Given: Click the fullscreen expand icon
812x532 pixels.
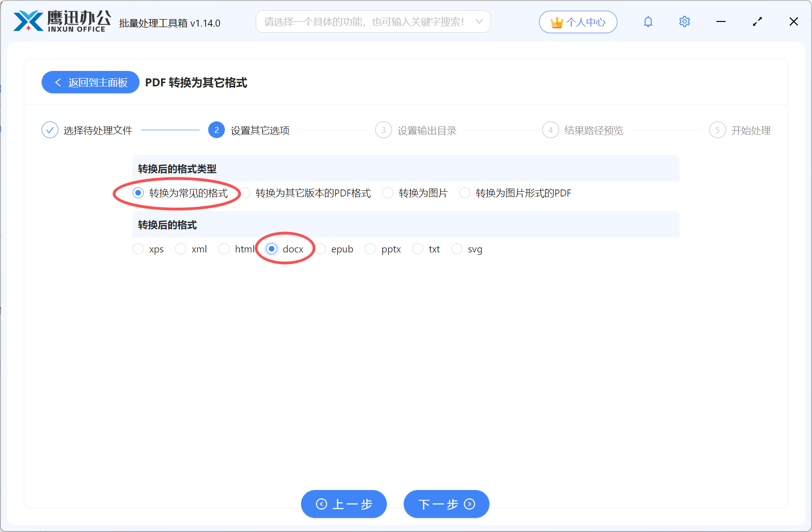Looking at the screenshot, I should pyautogui.click(x=757, y=21).
